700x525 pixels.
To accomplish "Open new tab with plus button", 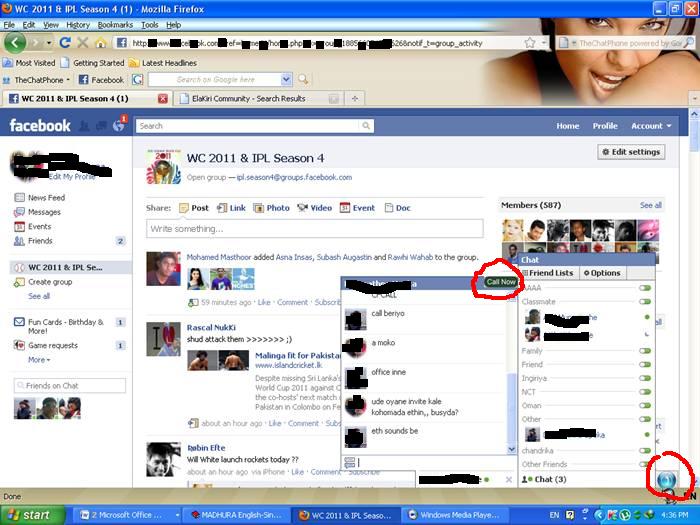I will pos(355,99).
